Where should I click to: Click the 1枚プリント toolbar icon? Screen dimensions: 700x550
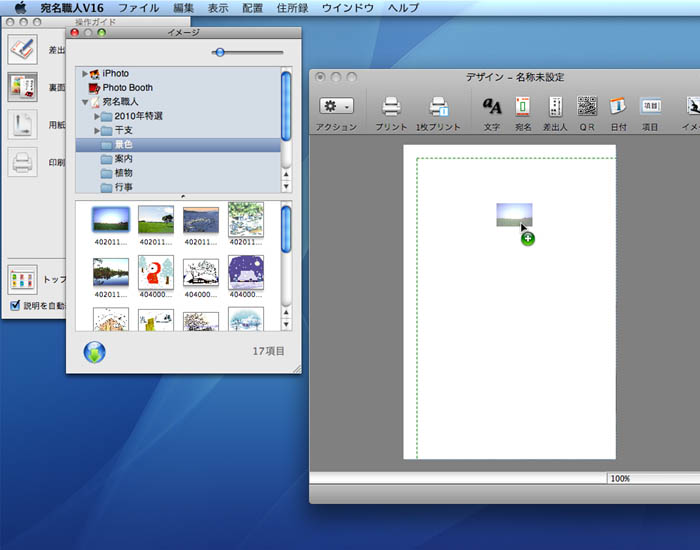pyautogui.click(x=438, y=106)
